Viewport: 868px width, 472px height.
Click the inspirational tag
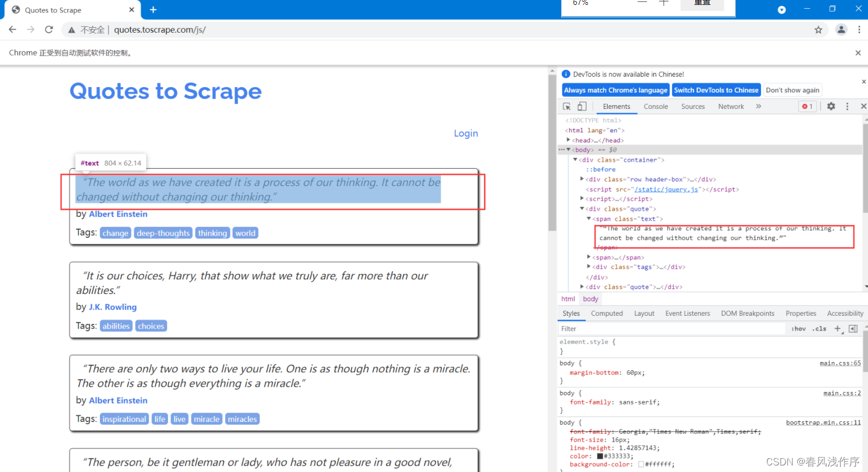tap(124, 419)
